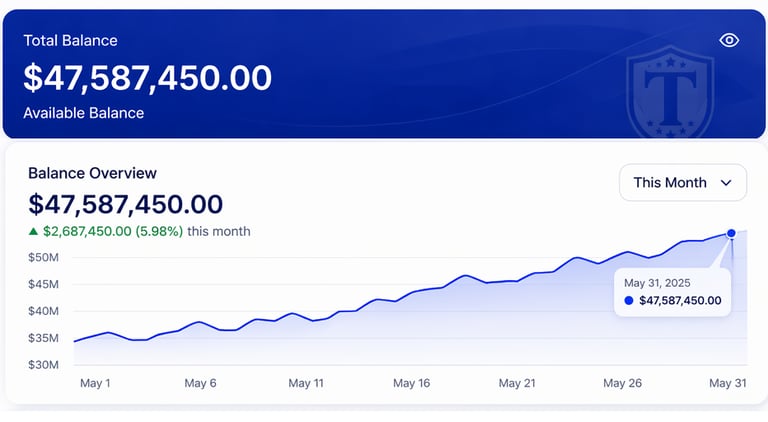Hide the total balance with eye icon
Viewport: 768px width, 422px height.
[x=729, y=40]
